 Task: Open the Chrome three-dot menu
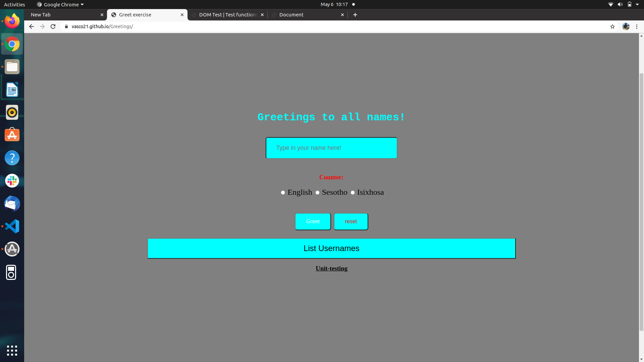click(637, 26)
